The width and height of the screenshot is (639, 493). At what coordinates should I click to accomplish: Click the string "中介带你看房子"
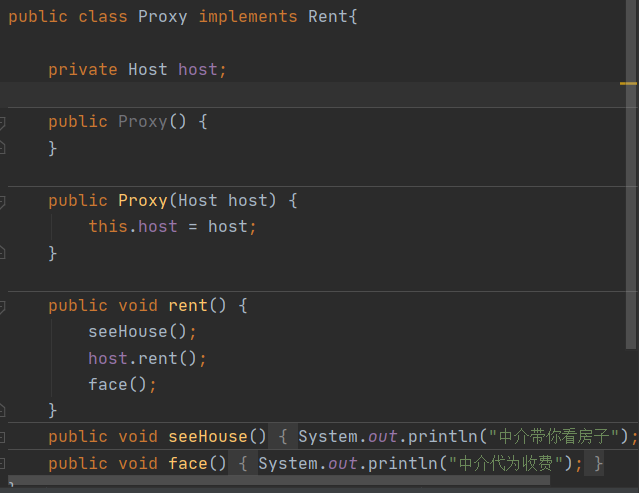click(x=554, y=437)
